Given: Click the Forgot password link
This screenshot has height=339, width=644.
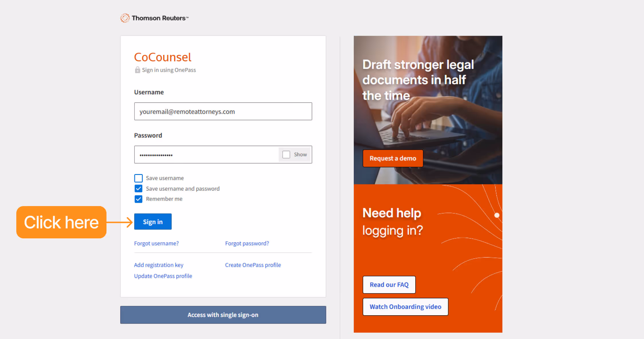Looking at the screenshot, I should [247, 243].
